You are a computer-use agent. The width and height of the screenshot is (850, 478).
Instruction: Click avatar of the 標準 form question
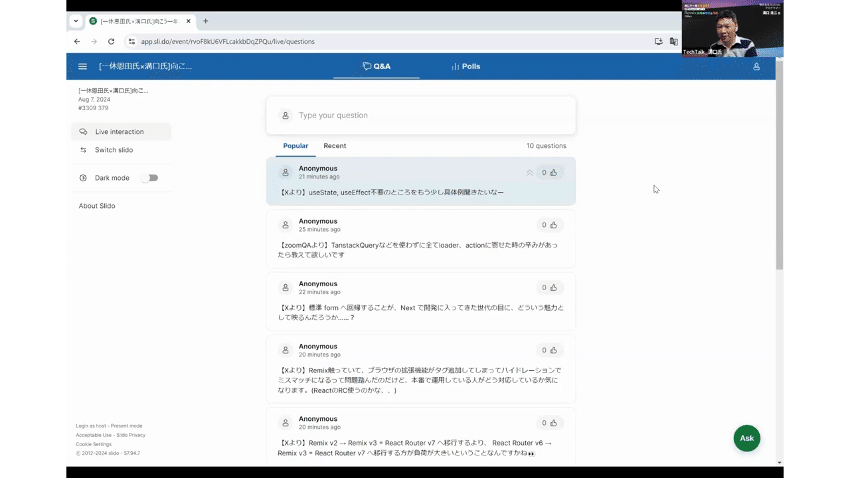(285, 288)
